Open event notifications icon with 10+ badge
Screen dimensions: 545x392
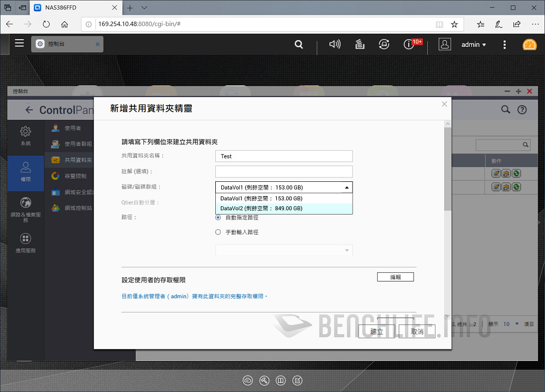tap(410, 45)
